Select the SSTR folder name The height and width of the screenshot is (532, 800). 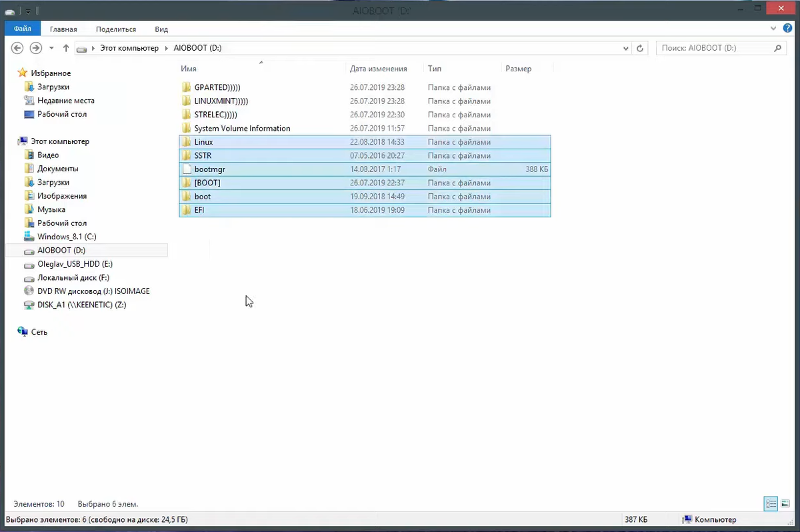[203, 156]
